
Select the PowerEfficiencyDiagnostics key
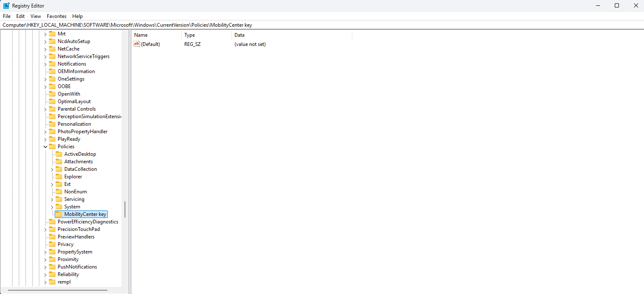(x=88, y=222)
